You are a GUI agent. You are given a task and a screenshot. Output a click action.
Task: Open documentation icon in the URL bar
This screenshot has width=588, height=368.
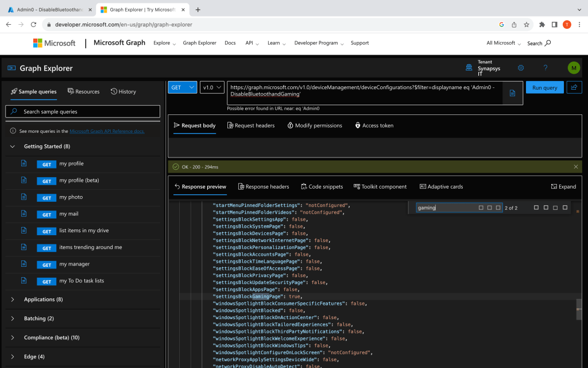pos(512,93)
